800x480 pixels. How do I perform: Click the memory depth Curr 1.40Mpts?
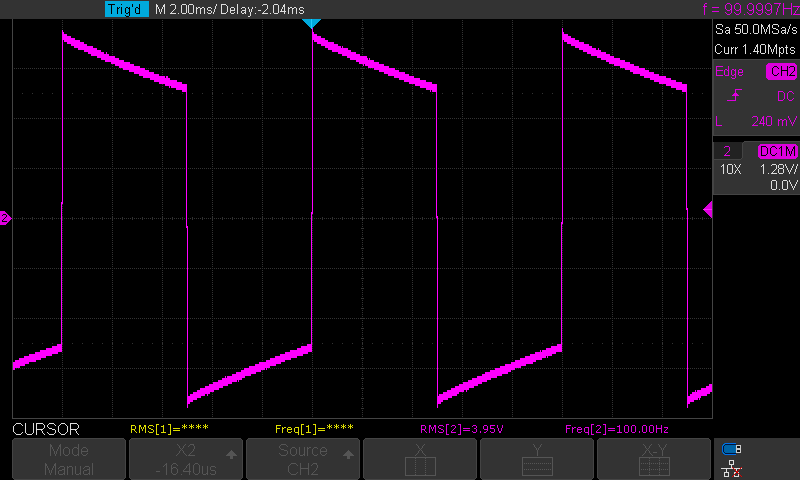(x=755, y=49)
